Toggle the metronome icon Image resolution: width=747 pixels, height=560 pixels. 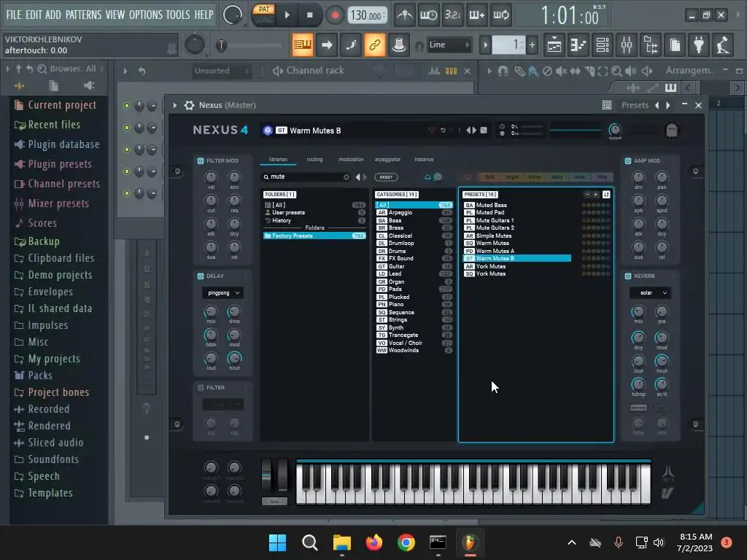405,15
